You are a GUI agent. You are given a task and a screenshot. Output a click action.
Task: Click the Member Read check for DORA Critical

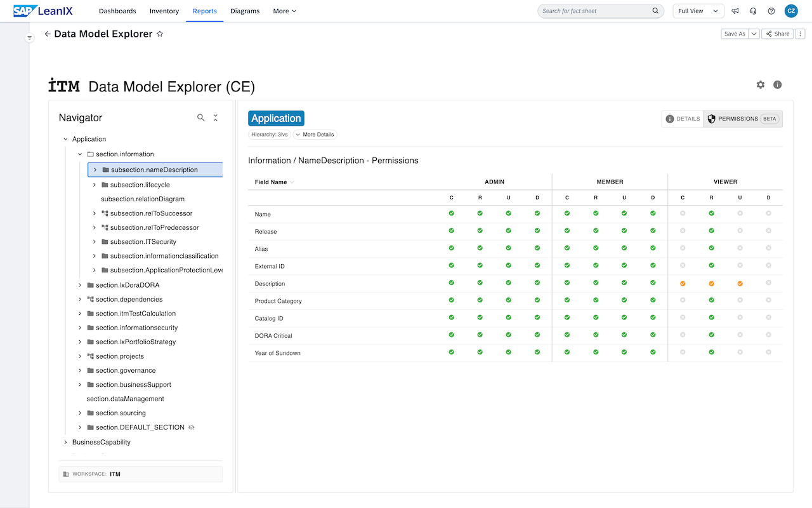coord(596,335)
